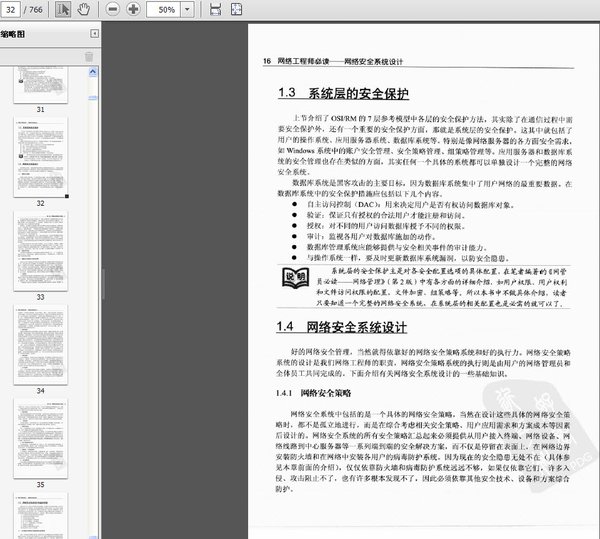Zoom out with the minus button
600x539 pixels.
112,9
